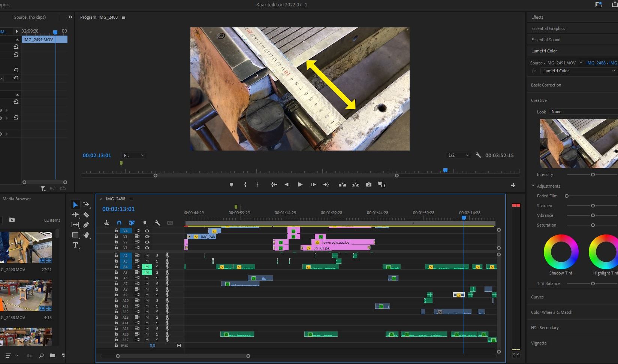
Task: Open playback resolution 1/2 dropdown
Action: [x=459, y=155]
